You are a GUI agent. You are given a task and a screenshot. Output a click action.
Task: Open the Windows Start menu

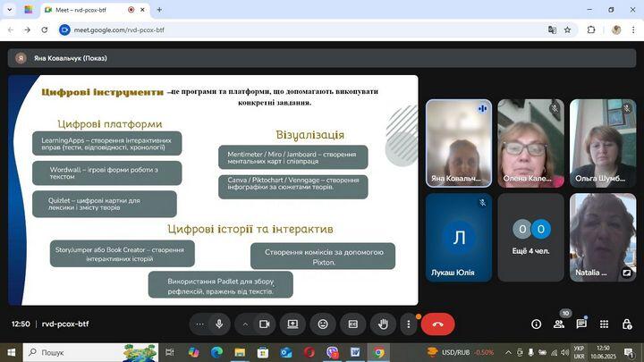[11, 352]
